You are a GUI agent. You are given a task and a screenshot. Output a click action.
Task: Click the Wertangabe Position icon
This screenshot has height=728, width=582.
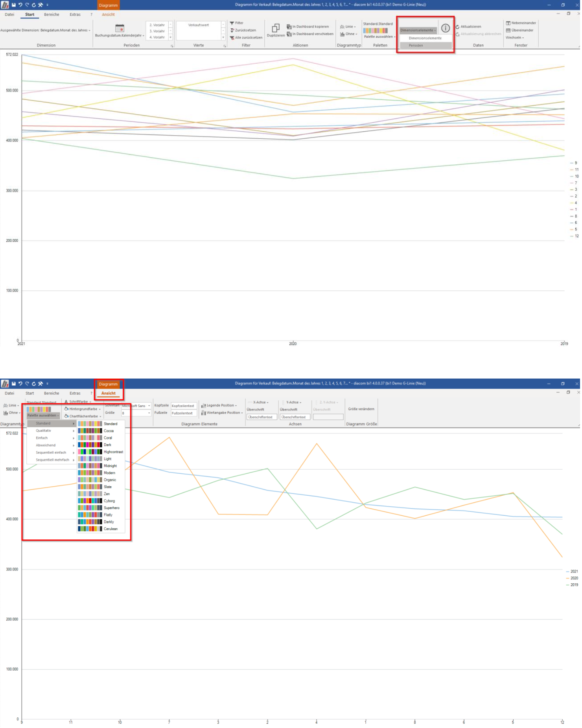click(x=204, y=413)
